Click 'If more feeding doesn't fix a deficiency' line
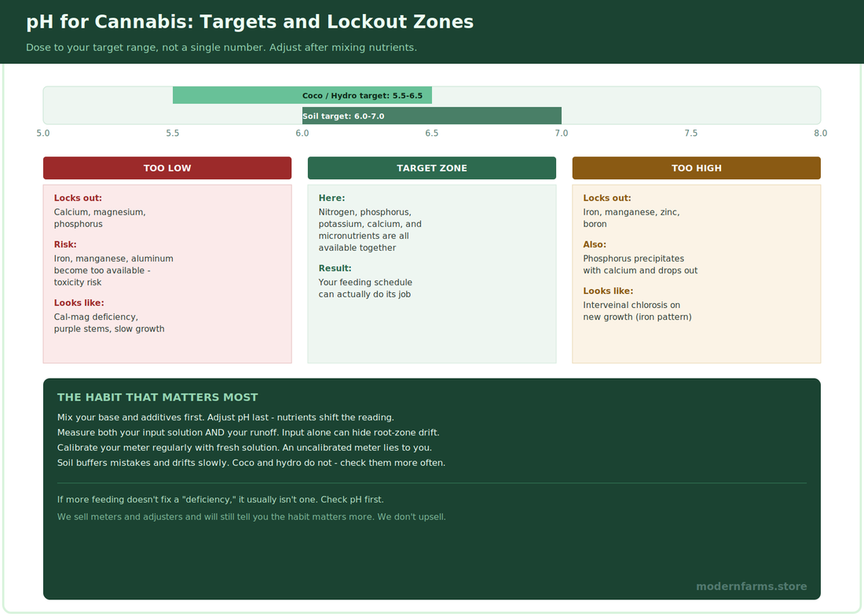This screenshot has height=616, width=864. pos(221,500)
